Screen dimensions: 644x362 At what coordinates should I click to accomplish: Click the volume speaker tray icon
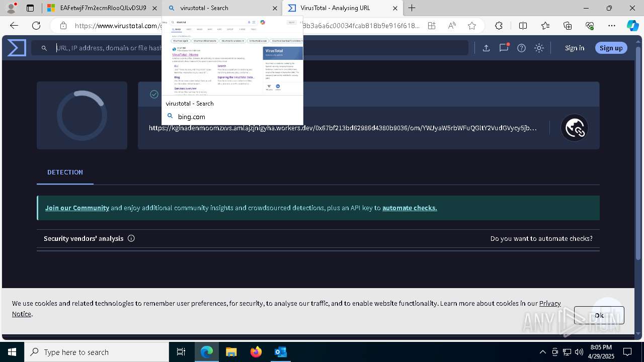(579, 352)
